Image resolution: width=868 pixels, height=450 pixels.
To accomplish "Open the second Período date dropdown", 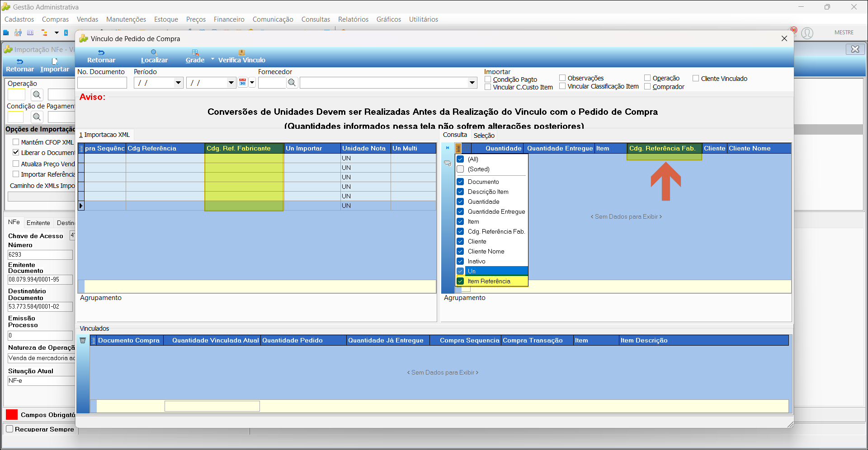I will [231, 83].
